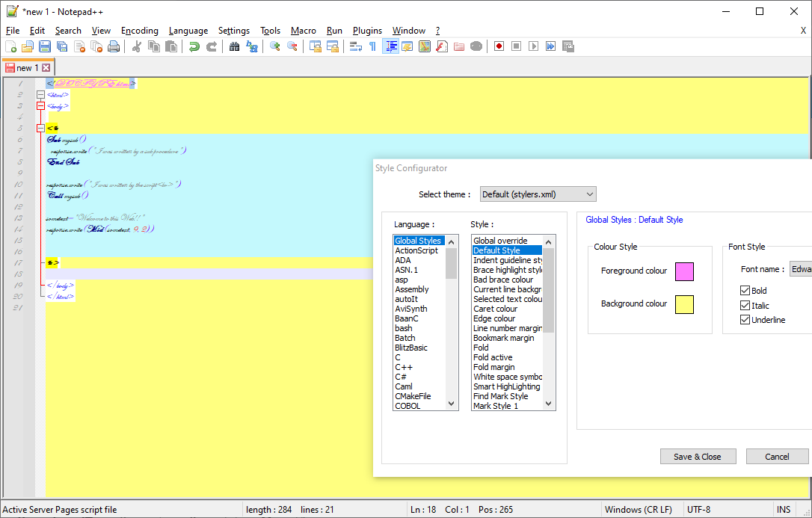Screen dimensions: 812x518
Task: Undo the last action with green arrow
Action: coord(194,46)
